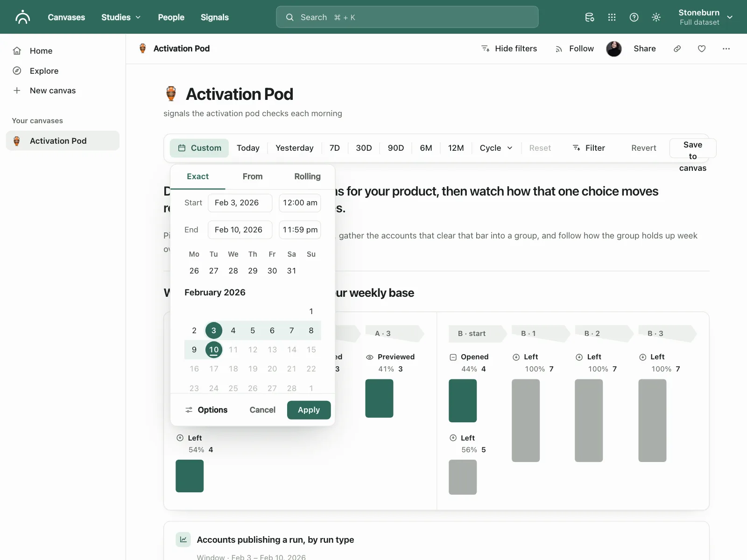The image size is (747, 560).
Task: Open the three-dot more menu
Action: 726,49
